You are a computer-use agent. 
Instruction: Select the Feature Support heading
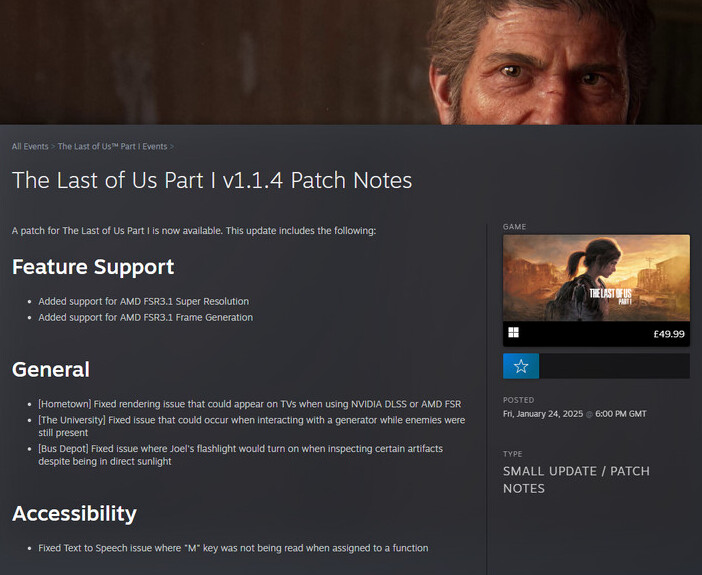[x=93, y=267]
